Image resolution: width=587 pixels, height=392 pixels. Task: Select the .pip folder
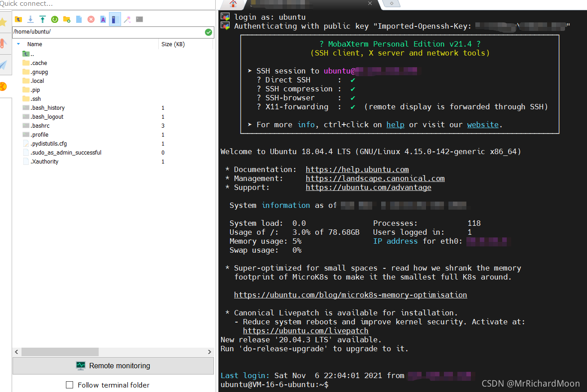(31, 90)
